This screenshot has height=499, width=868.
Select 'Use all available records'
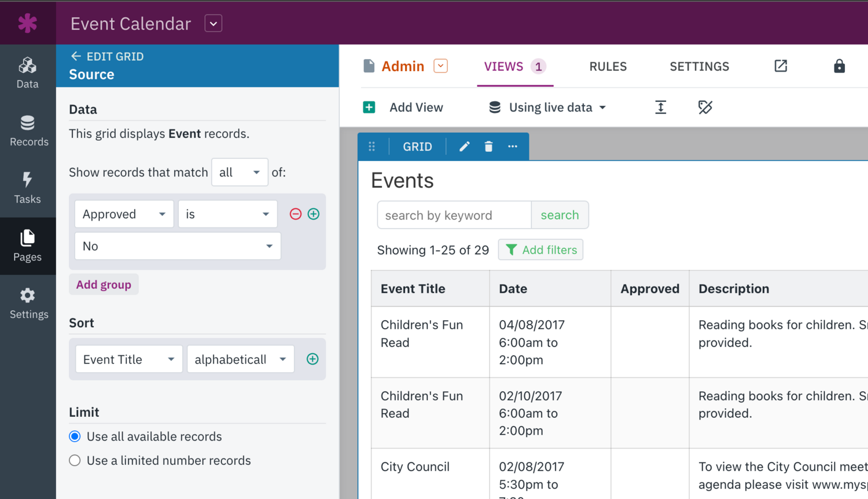pyautogui.click(x=74, y=436)
